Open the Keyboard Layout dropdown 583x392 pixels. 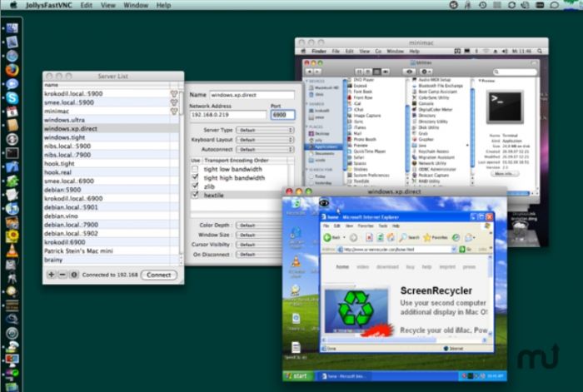tap(265, 140)
